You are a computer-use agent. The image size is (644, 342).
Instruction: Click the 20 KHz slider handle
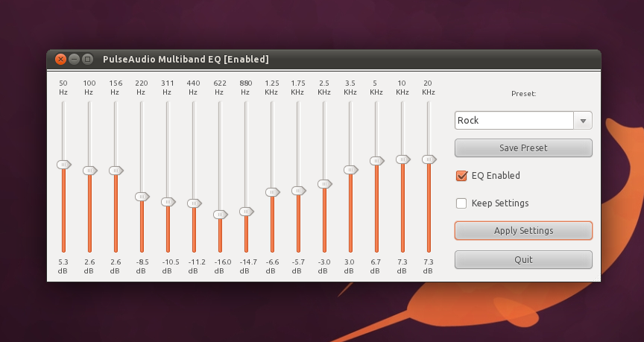click(x=429, y=159)
